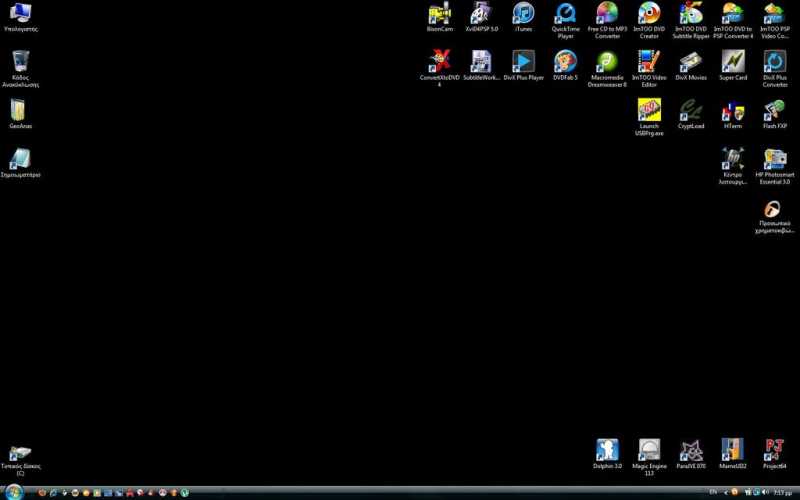Open the Project64 desktop shortcut
Viewport: 800px width, 500px height.
tap(775, 450)
